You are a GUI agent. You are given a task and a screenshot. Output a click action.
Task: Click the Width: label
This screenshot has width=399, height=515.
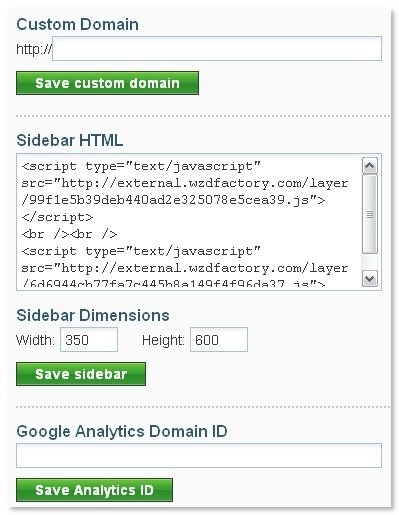[35, 340]
